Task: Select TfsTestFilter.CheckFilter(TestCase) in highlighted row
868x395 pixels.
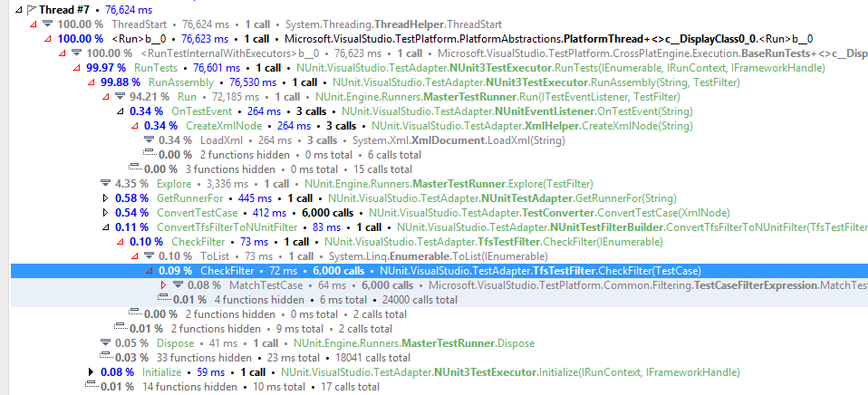Action: click(x=540, y=271)
